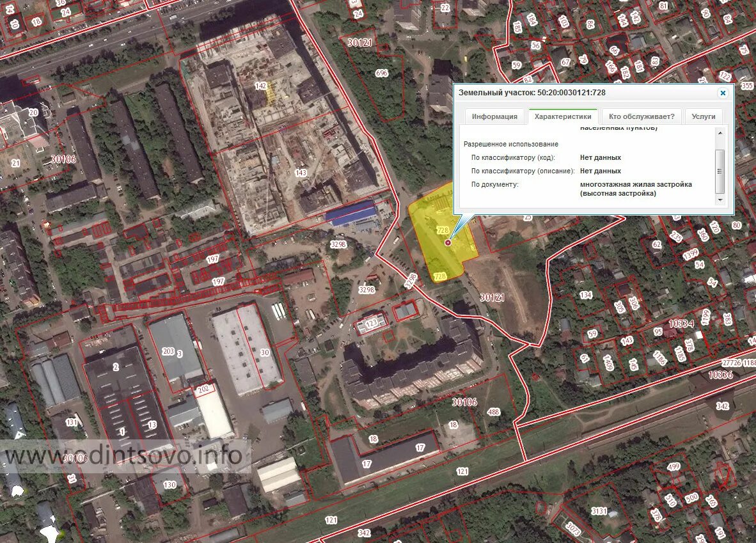The width and height of the screenshot is (756, 543).
Task: Click the 10336 block label on the map
Action: pyautogui.click(x=720, y=375)
